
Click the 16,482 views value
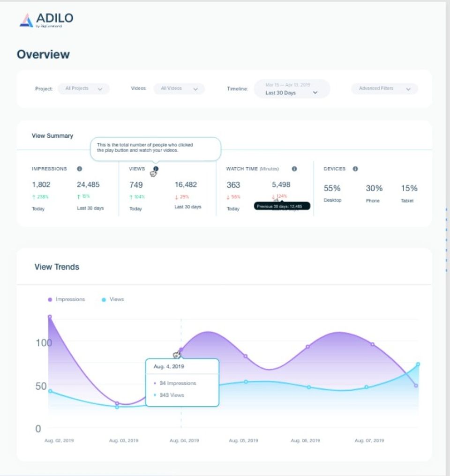click(186, 185)
